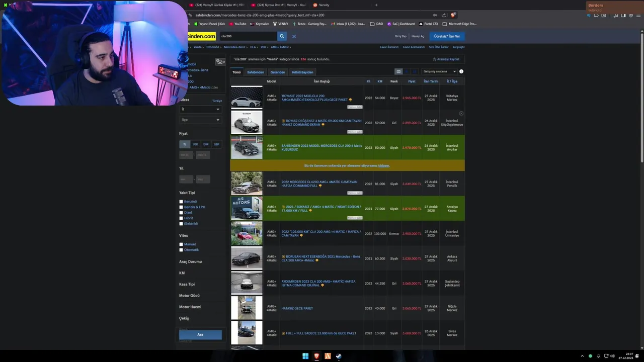Open the Brave main hamburger menu
Screen dimensions: 644x362
637,15
